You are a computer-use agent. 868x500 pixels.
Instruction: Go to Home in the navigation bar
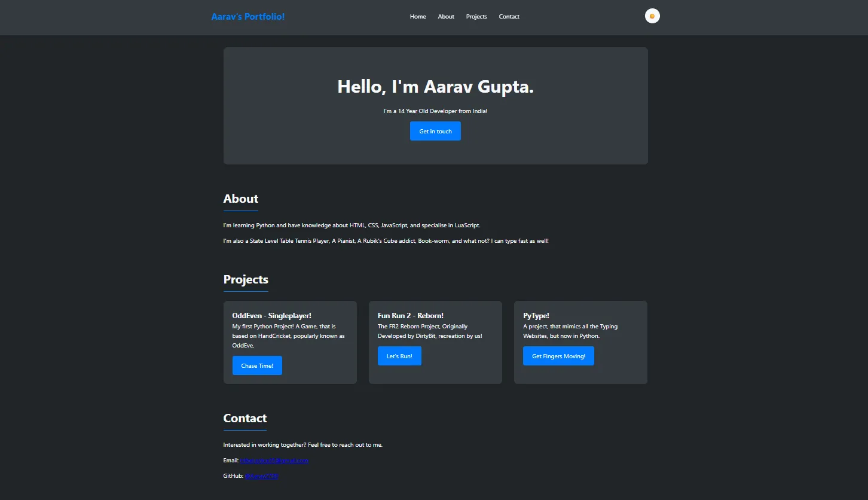(x=418, y=17)
